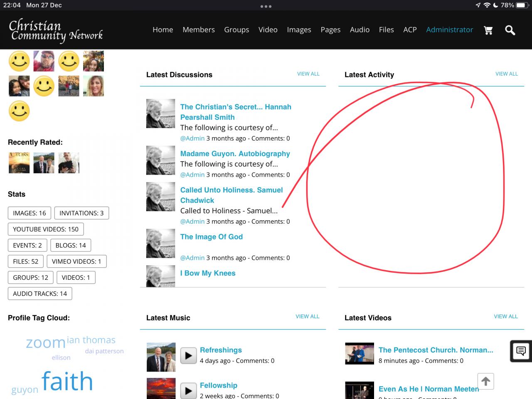
Task: Play the Refreshings audio track
Action: coord(188,355)
